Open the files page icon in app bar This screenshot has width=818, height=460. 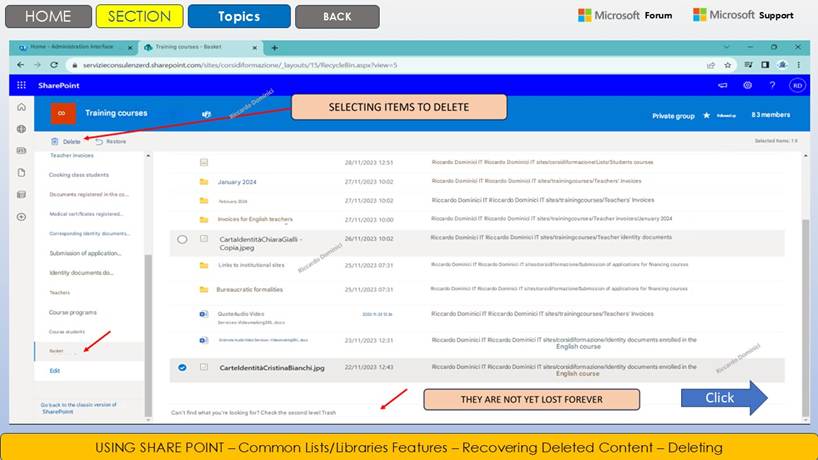[x=21, y=173]
